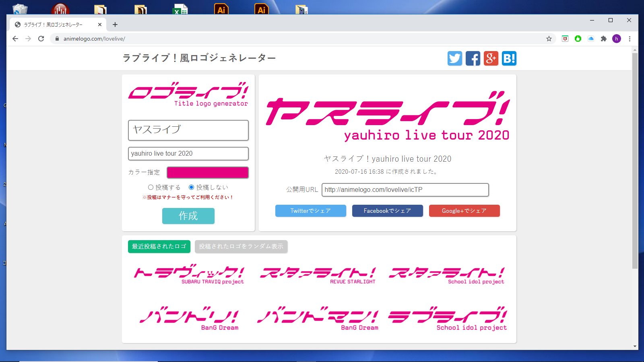Select the ラブライブ！風ロゴジェネレーター browser tab

pyautogui.click(x=58, y=25)
